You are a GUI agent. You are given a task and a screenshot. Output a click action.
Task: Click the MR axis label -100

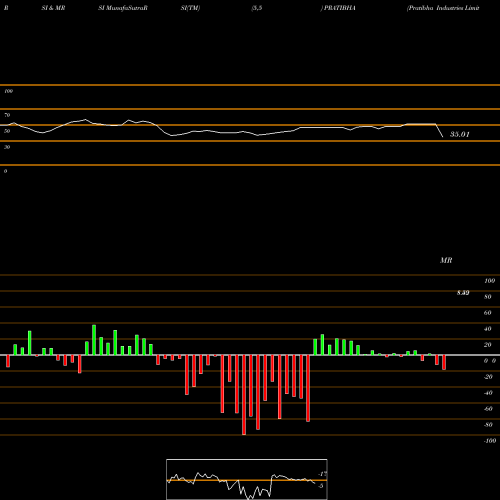490,441
